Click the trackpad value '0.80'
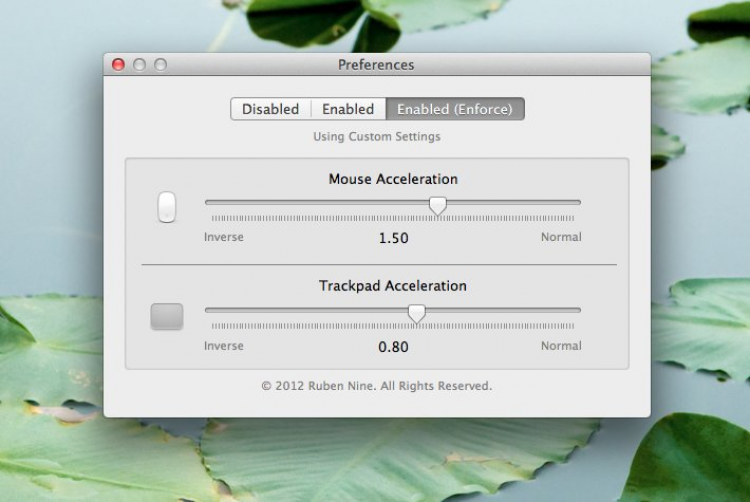 point(393,347)
